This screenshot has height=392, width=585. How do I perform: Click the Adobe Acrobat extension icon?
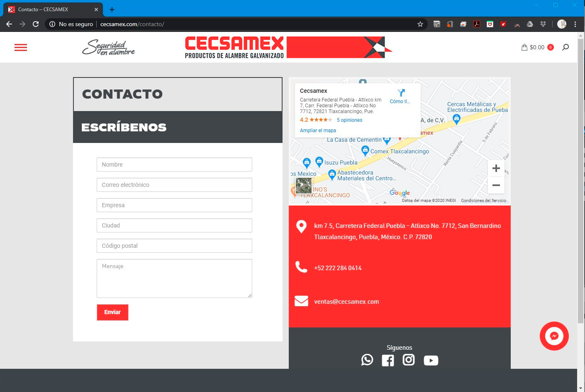tap(477, 24)
